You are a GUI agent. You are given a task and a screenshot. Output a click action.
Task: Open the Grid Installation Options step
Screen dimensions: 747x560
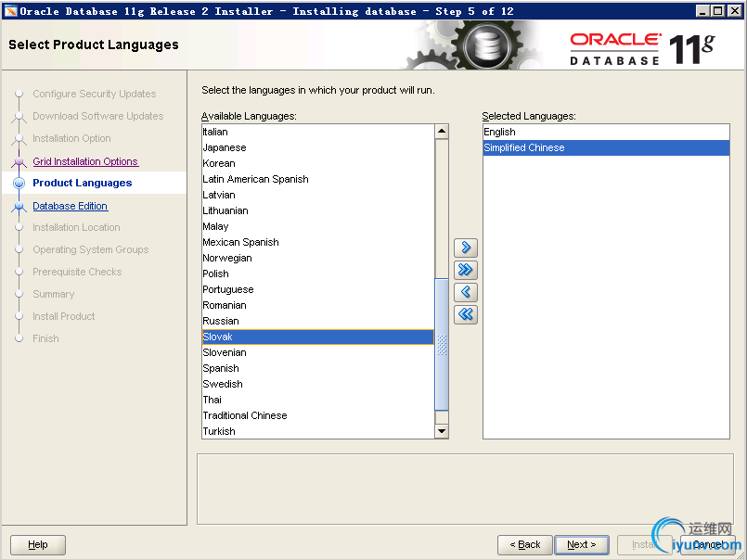click(x=85, y=161)
